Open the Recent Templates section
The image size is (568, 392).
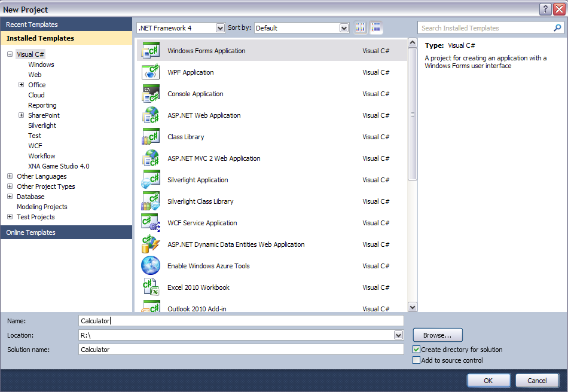(66, 24)
